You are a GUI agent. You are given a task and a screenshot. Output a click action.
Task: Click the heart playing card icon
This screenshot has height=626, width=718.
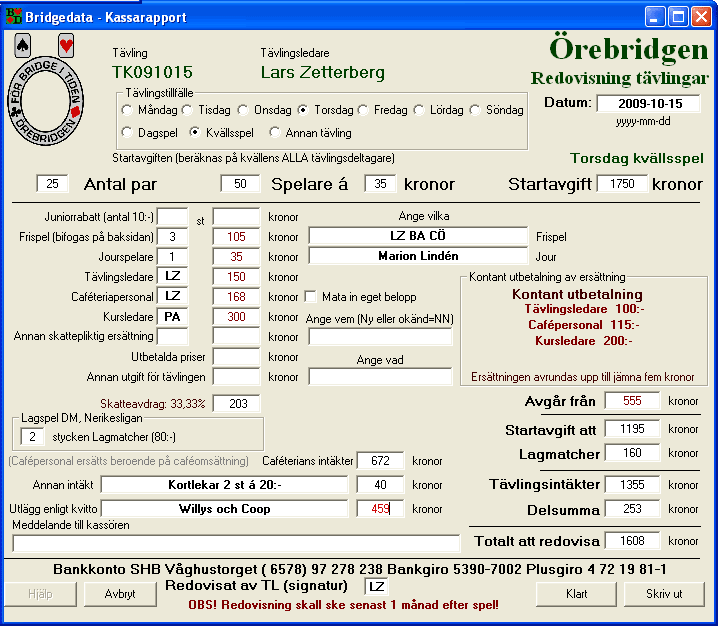tap(66, 46)
